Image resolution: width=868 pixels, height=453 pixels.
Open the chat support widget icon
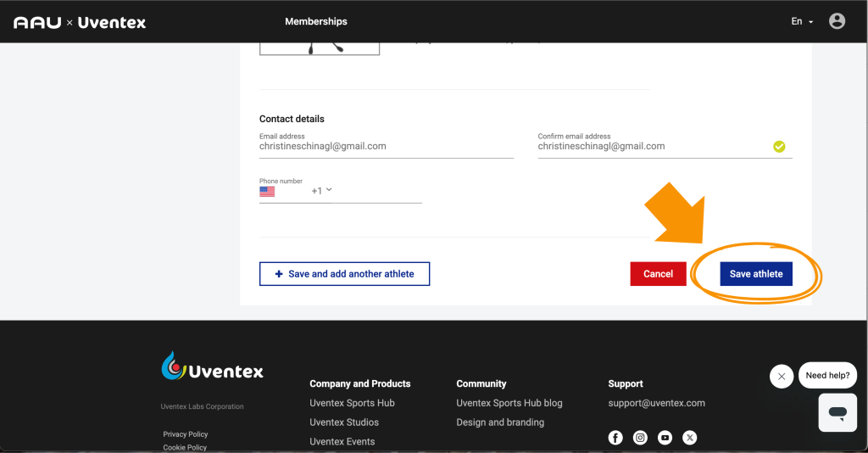pos(837,413)
